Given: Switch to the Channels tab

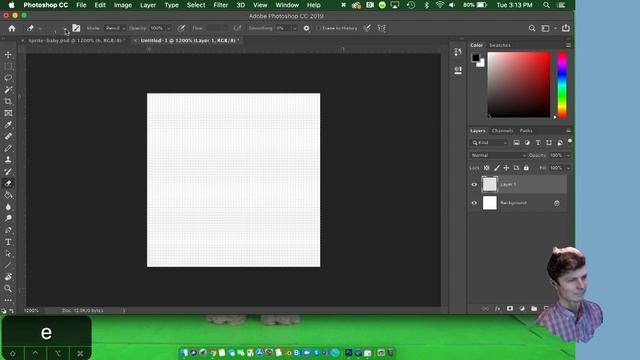Looking at the screenshot, I should 502,131.
